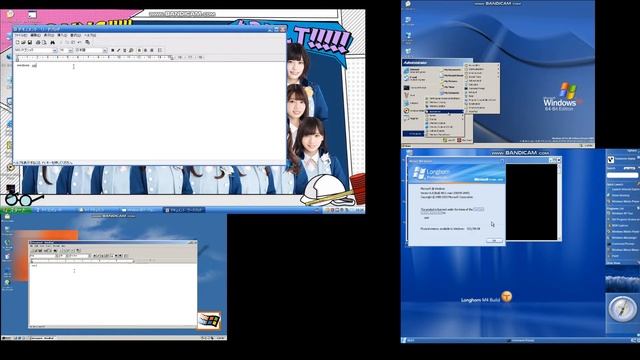Click the Print icon in Japanese WordPad toolbar

(x=38, y=42)
